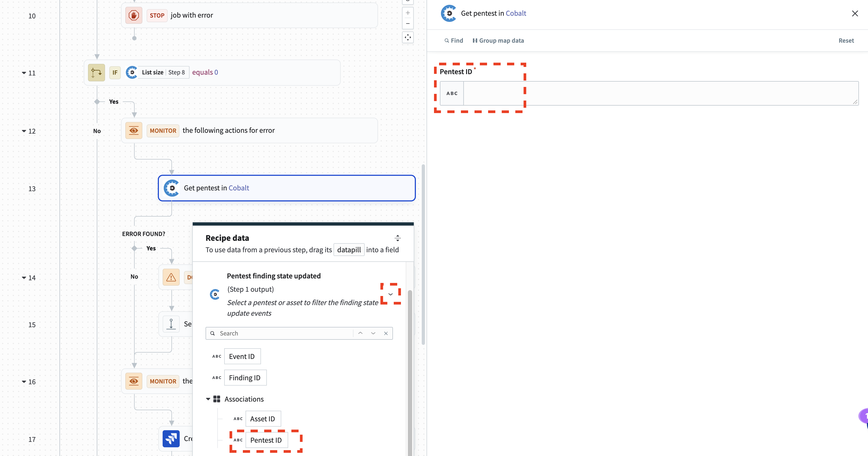Click the recipe canvas vertical scrollbar

click(x=423, y=254)
